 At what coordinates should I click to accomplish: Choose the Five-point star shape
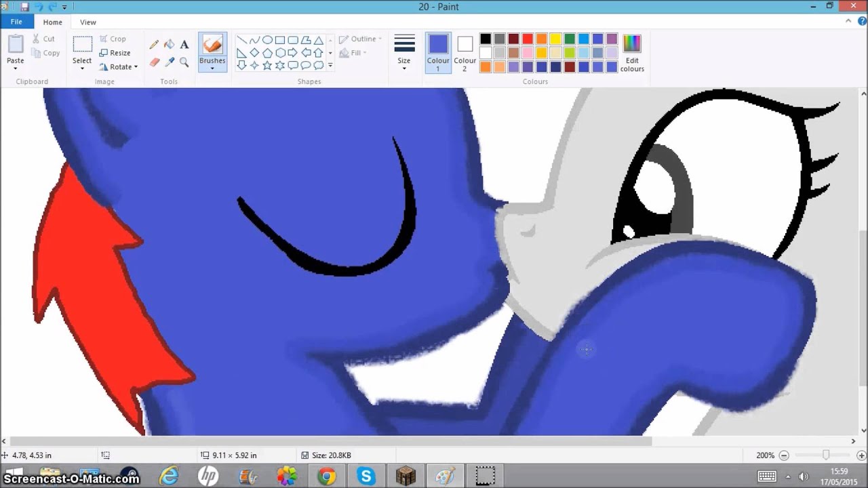pyautogui.click(x=267, y=66)
